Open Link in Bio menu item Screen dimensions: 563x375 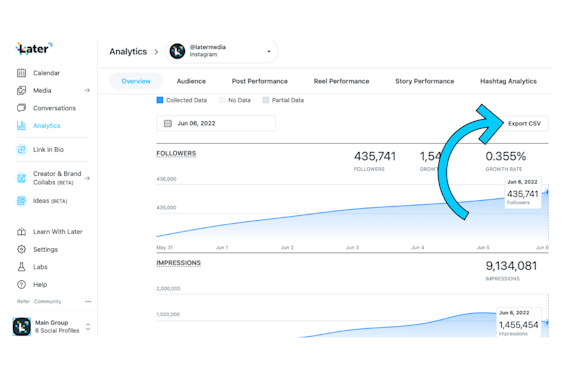coord(48,149)
